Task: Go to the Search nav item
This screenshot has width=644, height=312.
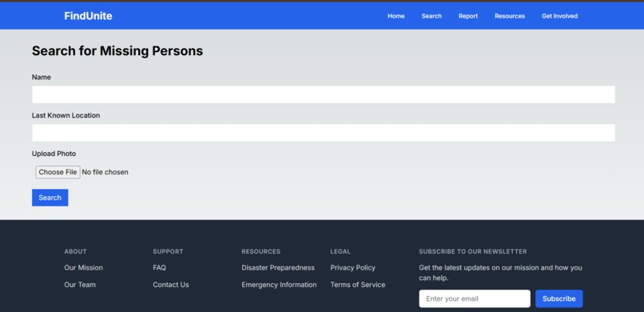Action: pyautogui.click(x=431, y=16)
